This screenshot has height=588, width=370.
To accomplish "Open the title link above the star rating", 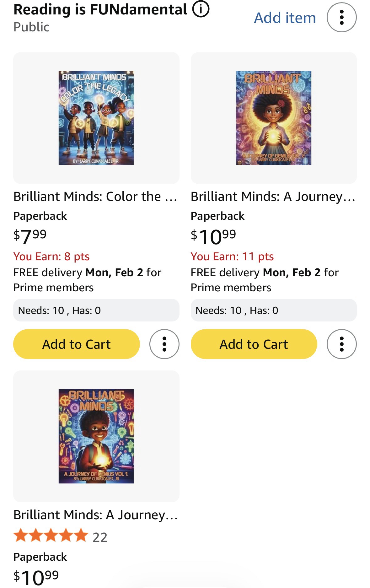I will [95, 515].
